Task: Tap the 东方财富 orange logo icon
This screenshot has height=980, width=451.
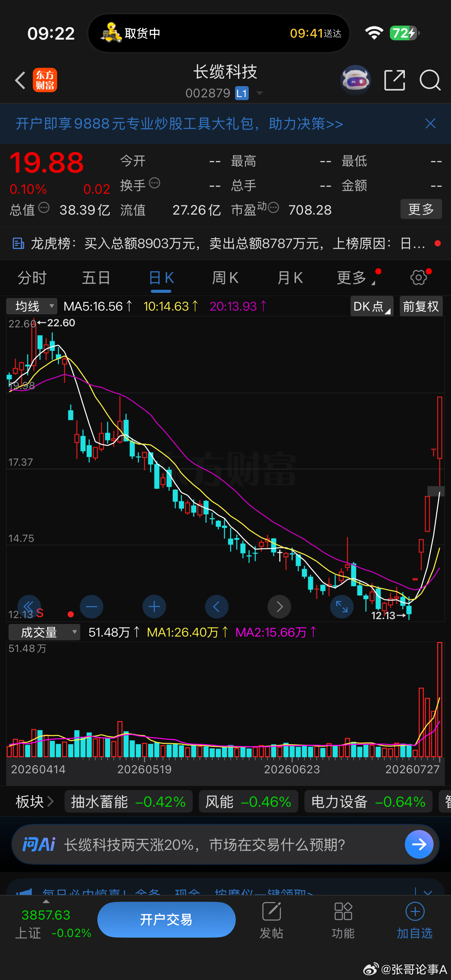Action: tap(45, 80)
